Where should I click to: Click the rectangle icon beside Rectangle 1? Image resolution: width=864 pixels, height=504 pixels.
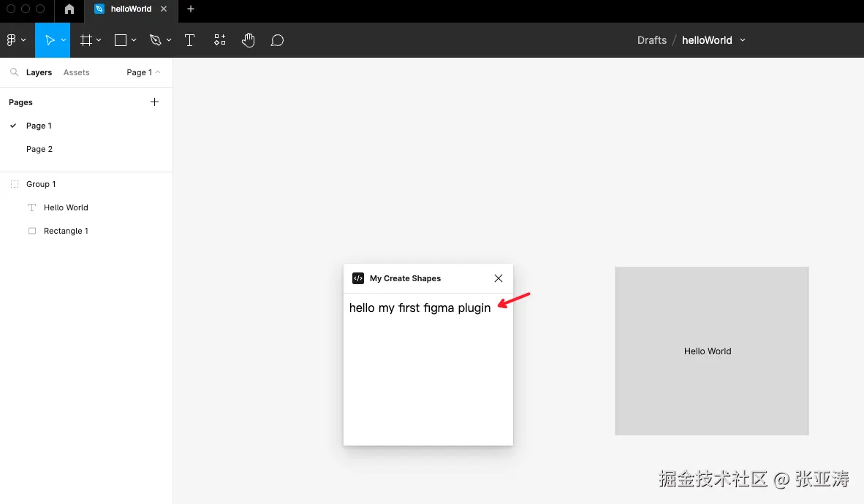click(x=32, y=231)
